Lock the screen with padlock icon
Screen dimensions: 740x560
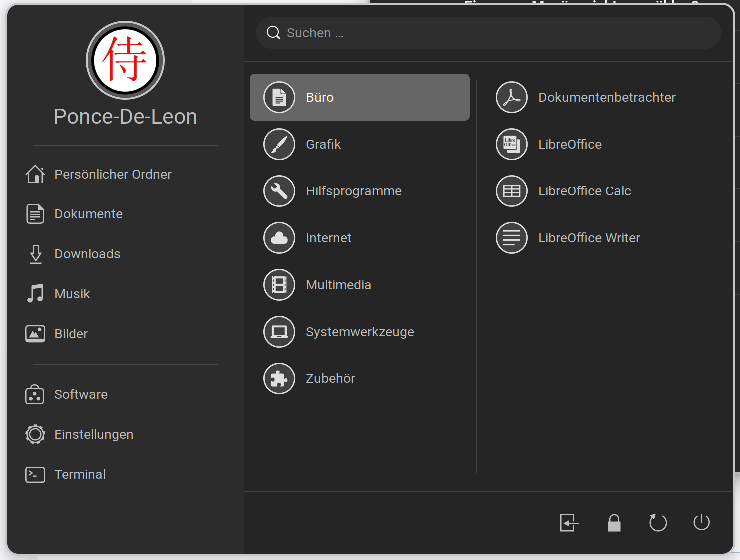[614, 522]
